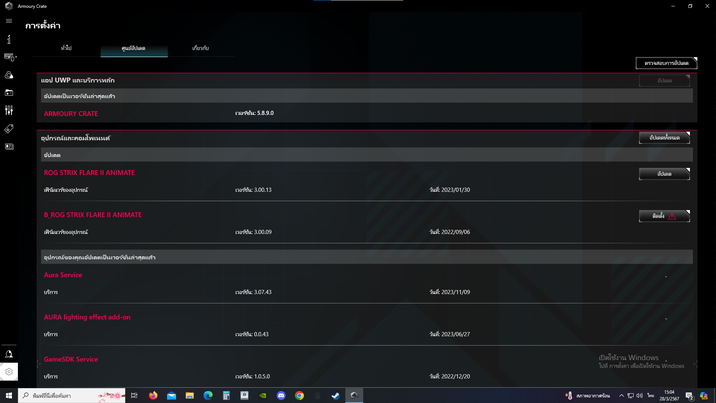
Task: Select Aura Service entry title
Action: (63, 275)
